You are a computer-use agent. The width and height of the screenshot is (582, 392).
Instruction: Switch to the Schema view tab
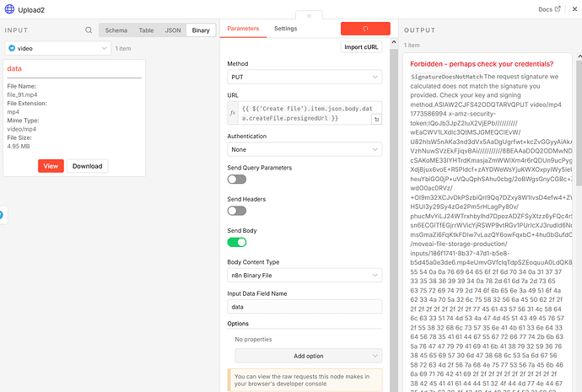pos(116,30)
